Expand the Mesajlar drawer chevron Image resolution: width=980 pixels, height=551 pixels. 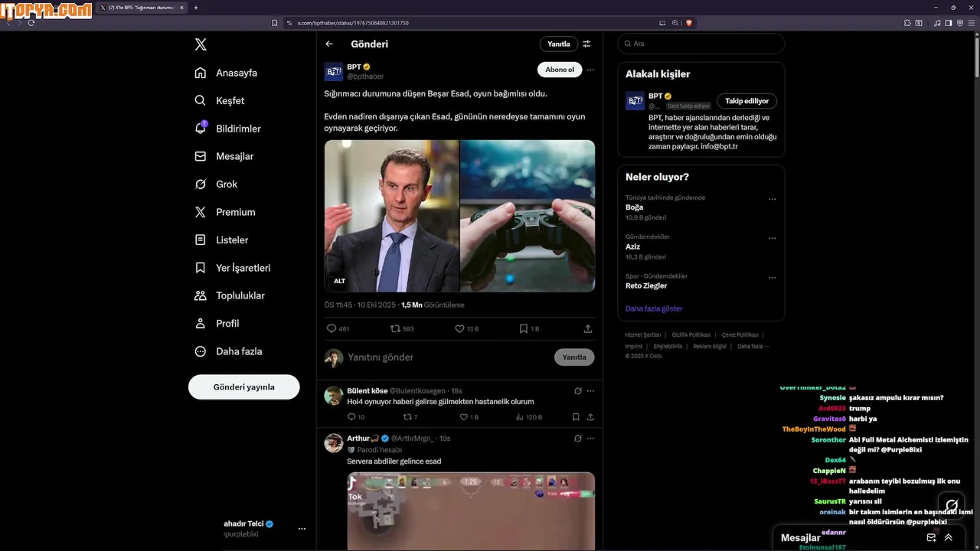click(x=949, y=538)
